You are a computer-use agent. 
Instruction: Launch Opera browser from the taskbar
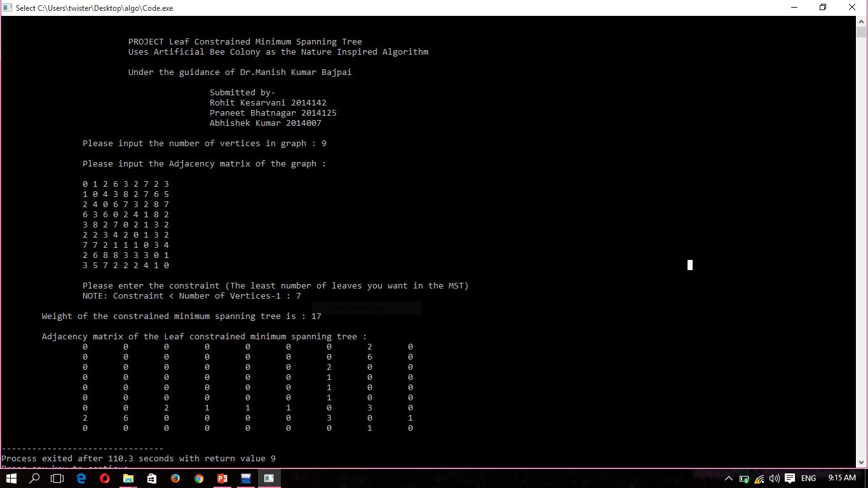click(x=105, y=478)
